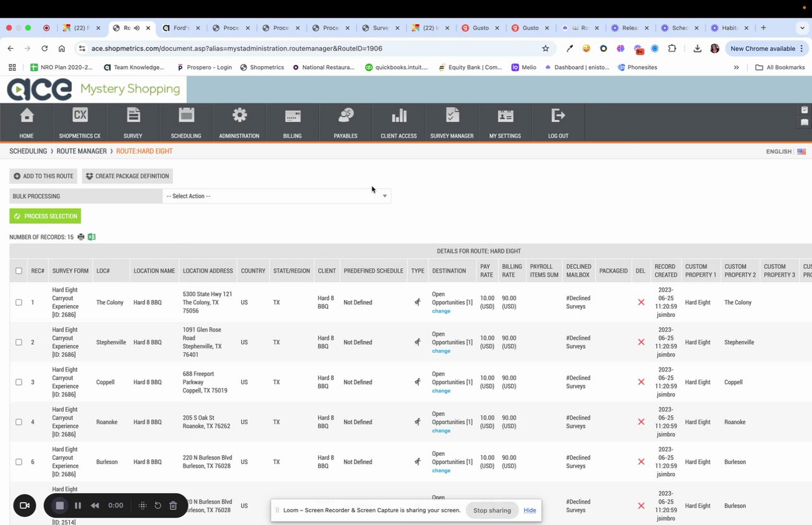Click change link in The Colony row
Viewport: 812px width, 525px height.
click(441, 311)
